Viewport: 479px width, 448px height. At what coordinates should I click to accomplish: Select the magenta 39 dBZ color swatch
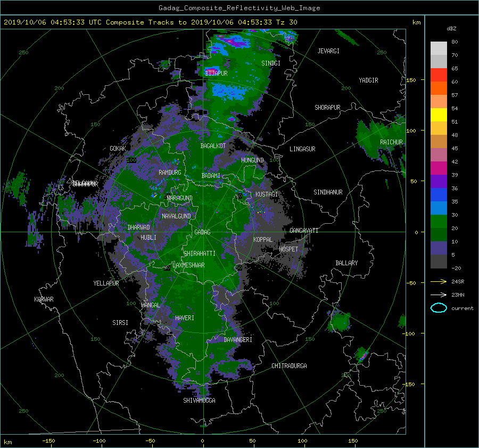point(439,168)
